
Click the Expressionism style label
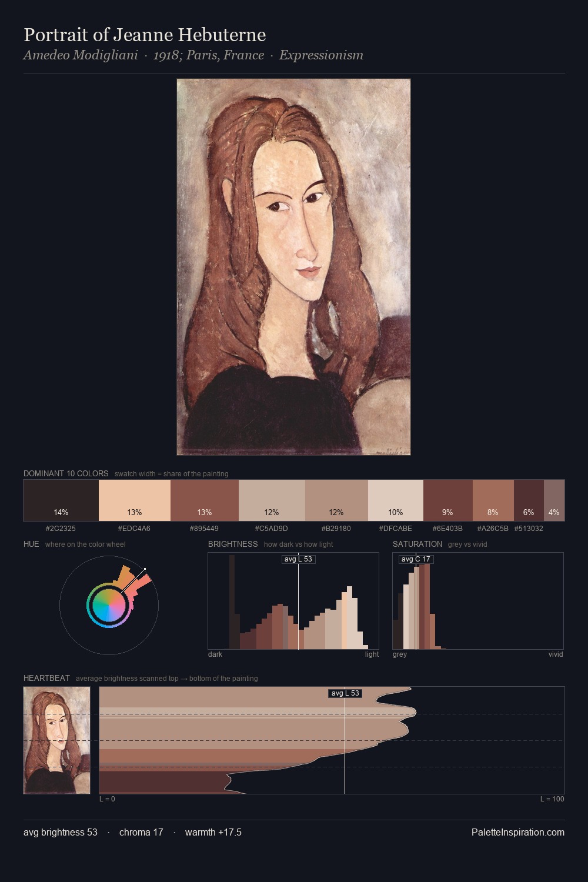tap(321, 55)
